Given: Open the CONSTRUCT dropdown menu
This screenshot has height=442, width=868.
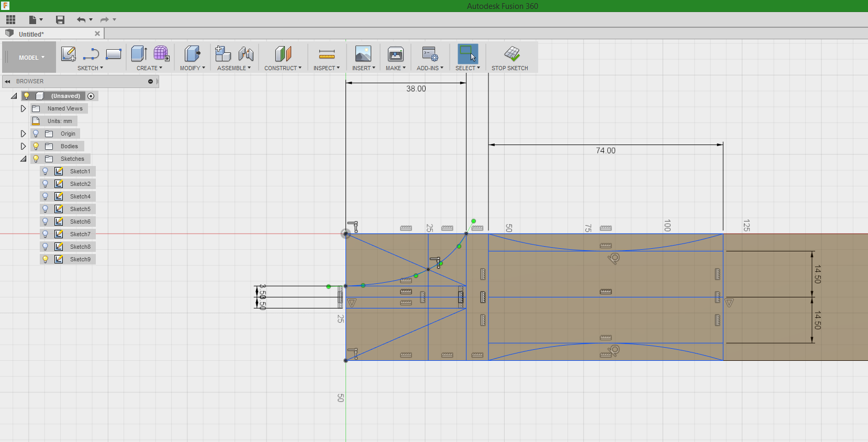Looking at the screenshot, I should pos(283,68).
